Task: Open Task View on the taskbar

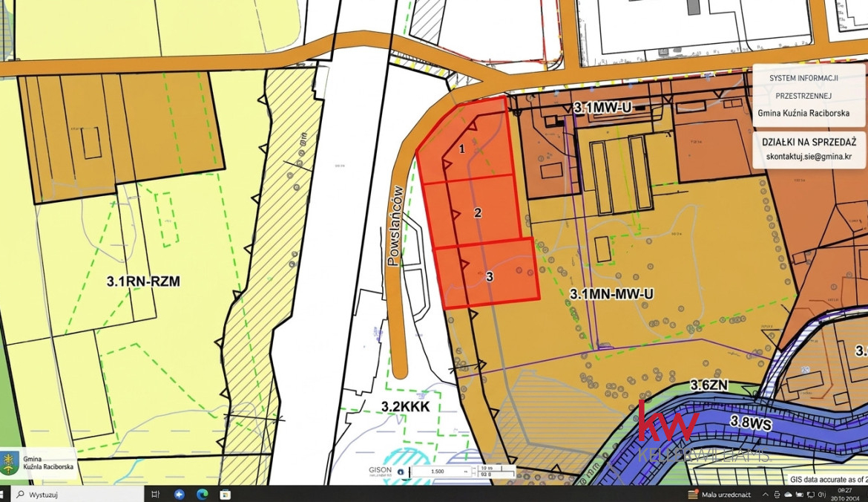Action: click(156, 494)
